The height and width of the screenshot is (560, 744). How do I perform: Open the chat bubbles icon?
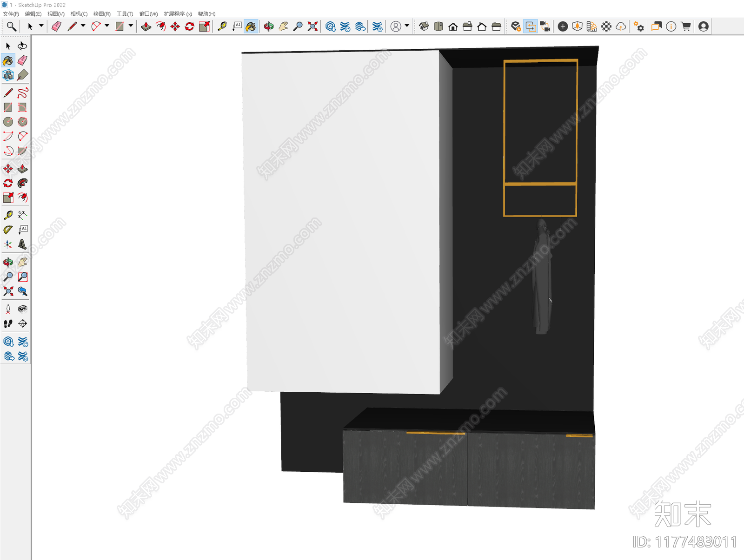click(x=656, y=26)
